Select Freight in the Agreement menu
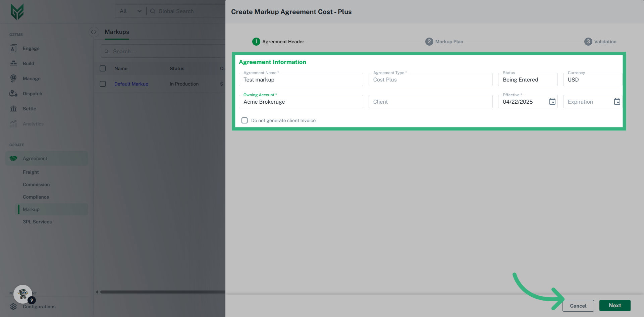 [31, 172]
